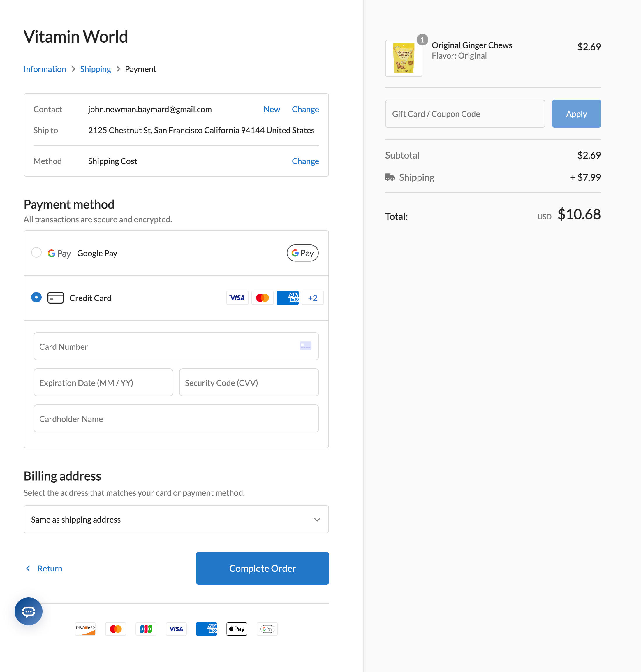Click the Visa logo in Credit Card row
Screen dimensions: 641x672
click(237, 298)
